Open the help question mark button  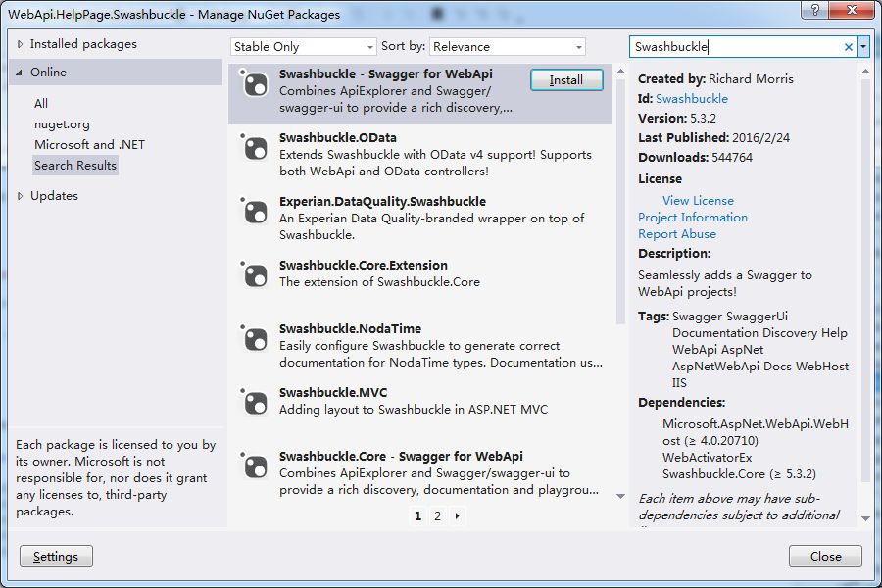pyautogui.click(x=815, y=9)
